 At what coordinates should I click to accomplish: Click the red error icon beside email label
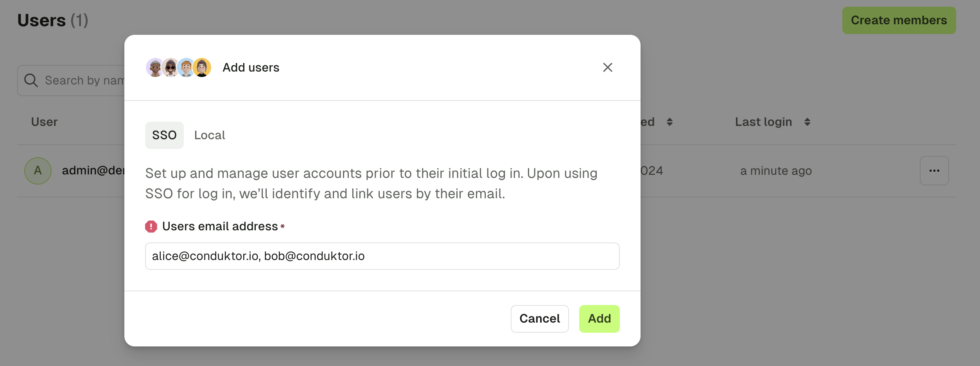pyautogui.click(x=151, y=226)
